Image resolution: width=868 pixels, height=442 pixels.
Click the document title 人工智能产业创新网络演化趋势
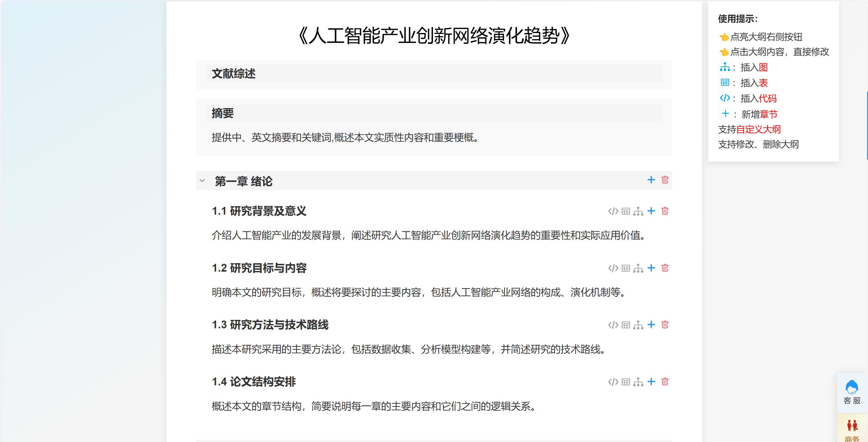click(434, 36)
